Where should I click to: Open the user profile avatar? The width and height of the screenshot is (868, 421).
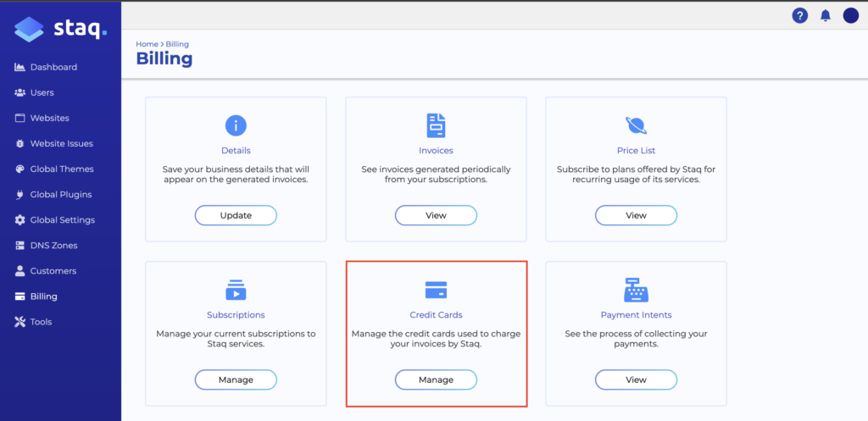pos(851,15)
